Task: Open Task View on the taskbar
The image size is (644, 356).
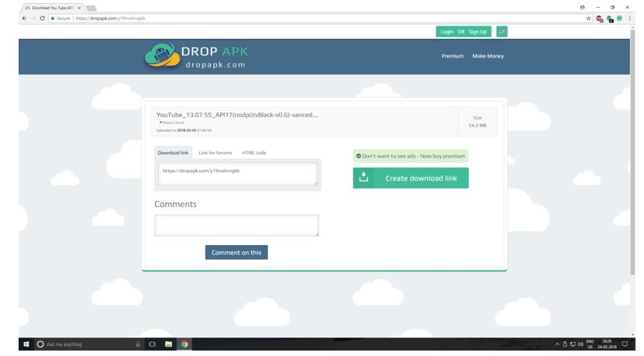Action: [x=153, y=344]
